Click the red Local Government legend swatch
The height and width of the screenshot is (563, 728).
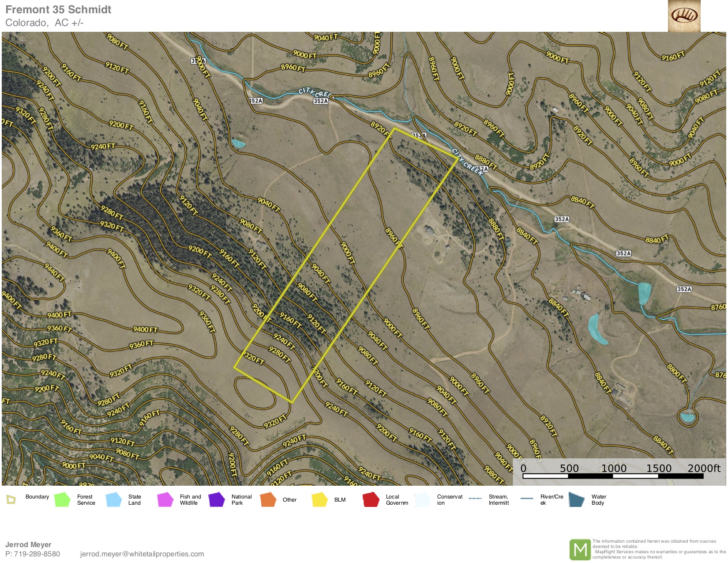(x=371, y=500)
